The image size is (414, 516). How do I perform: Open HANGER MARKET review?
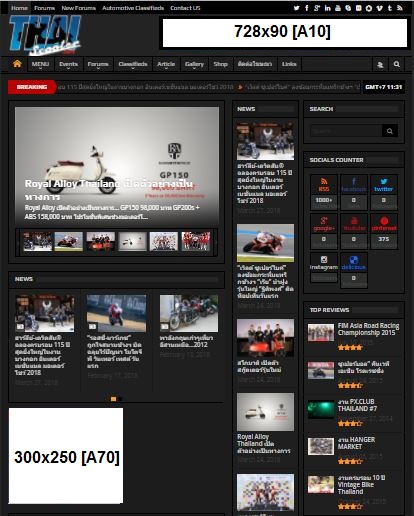356,443
